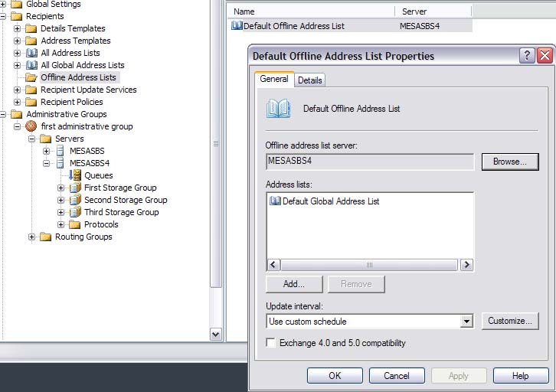Click the question mark help button in title bar
556x392 pixels.
(527, 56)
